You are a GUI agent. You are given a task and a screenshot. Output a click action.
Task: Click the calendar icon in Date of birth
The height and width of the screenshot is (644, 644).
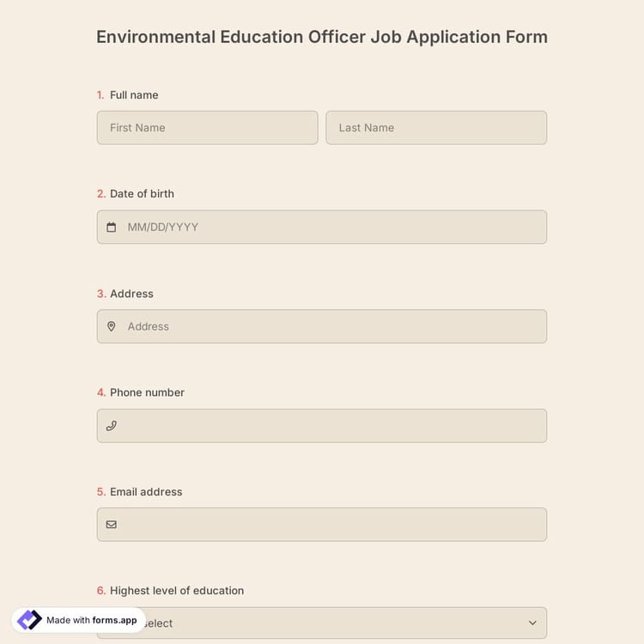[x=112, y=228]
